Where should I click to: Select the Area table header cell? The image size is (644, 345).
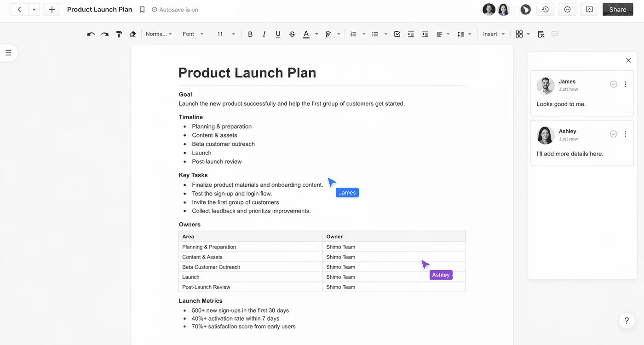pyautogui.click(x=250, y=236)
